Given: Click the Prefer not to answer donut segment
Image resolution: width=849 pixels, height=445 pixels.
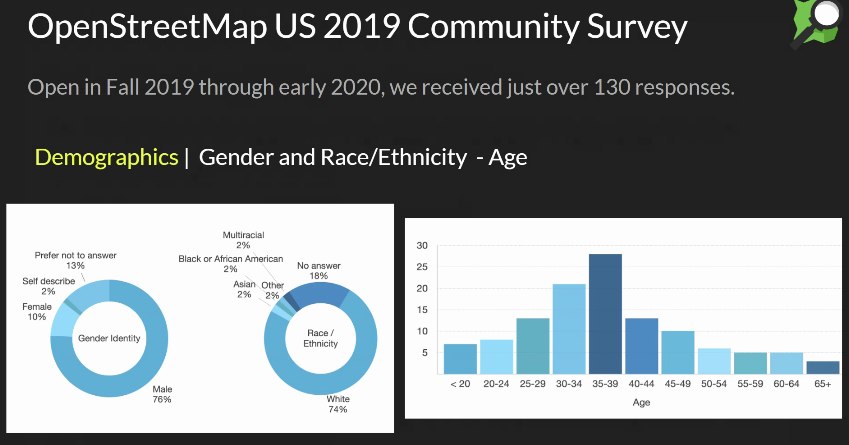Looking at the screenshot, I should point(91,293).
